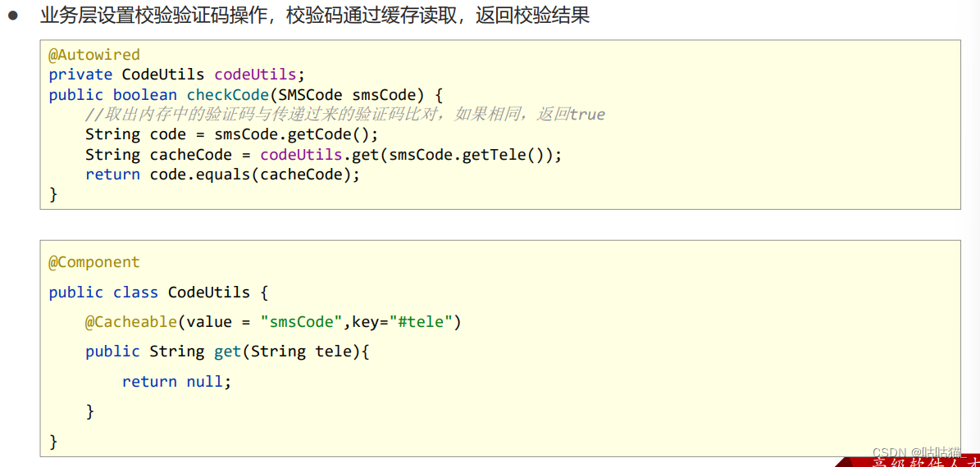Click the checkCode method name

tap(228, 94)
